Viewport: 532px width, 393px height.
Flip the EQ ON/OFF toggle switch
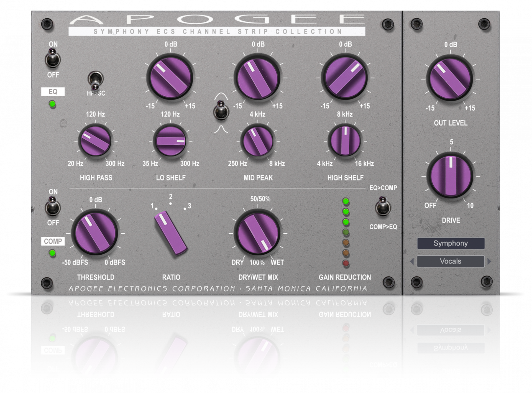53,58
